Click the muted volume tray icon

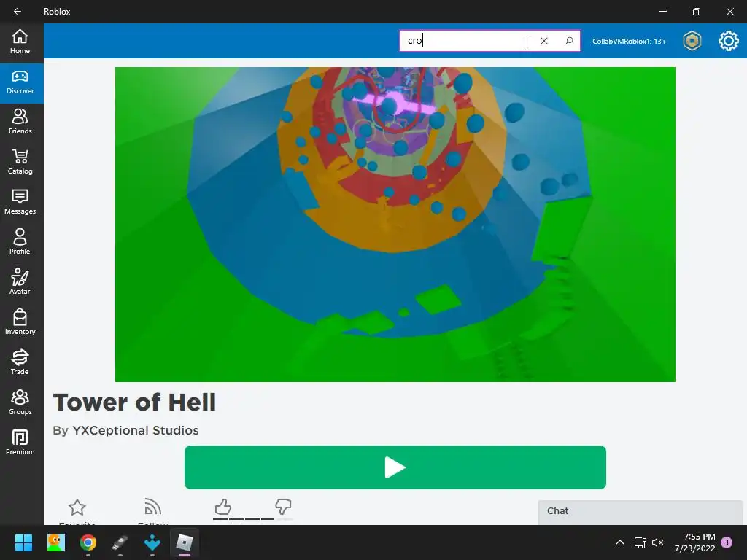[x=657, y=542]
